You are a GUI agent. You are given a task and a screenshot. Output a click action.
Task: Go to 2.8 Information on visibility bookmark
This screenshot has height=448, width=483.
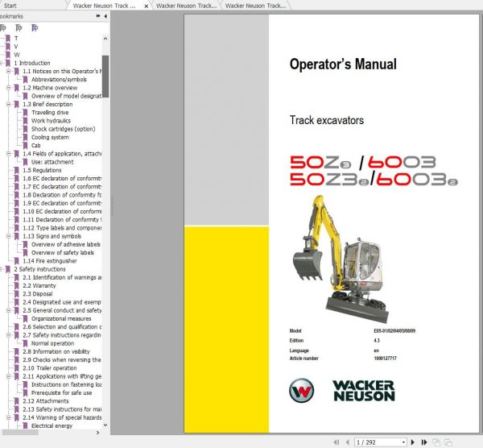(x=56, y=351)
